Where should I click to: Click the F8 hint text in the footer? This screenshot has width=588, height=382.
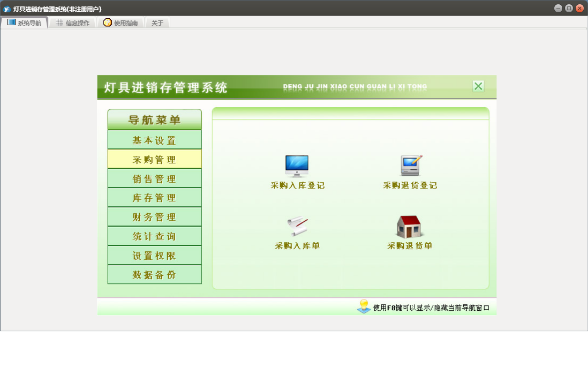point(431,308)
